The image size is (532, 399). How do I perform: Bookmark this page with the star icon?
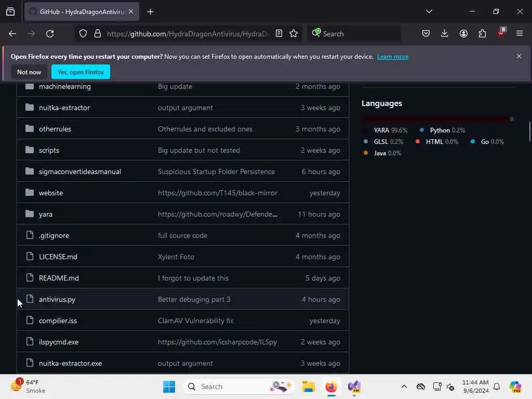[294, 33]
